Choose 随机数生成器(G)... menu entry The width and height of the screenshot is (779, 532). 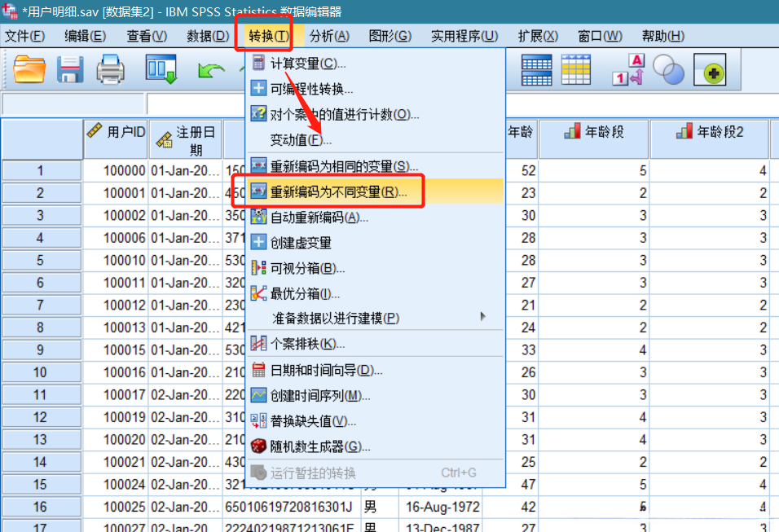pyautogui.click(x=376, y=446)
